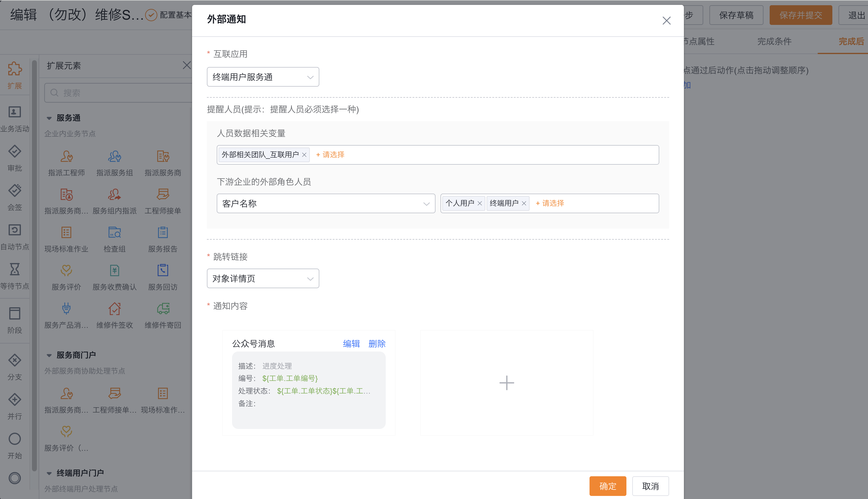The width and height of the screenshot is (868, 499).
Task: Pick the 指派工程师 node icon
Action: (x=66, y=156)
